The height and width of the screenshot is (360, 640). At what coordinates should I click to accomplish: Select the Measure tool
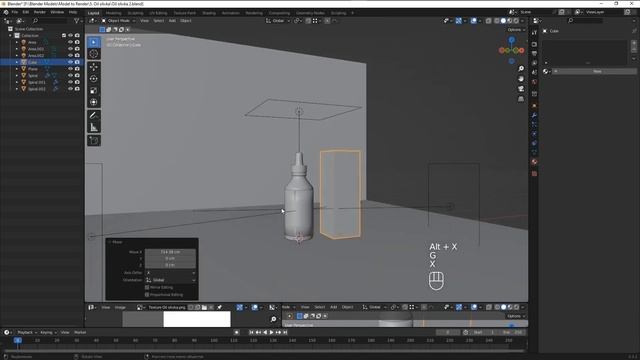[x=94, y=127]
